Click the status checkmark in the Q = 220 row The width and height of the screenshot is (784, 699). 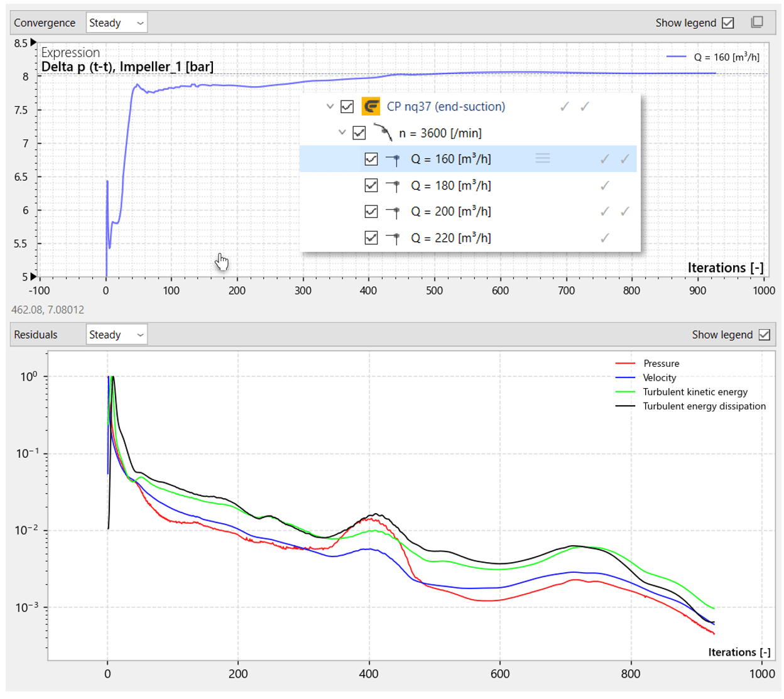[604, 238]
